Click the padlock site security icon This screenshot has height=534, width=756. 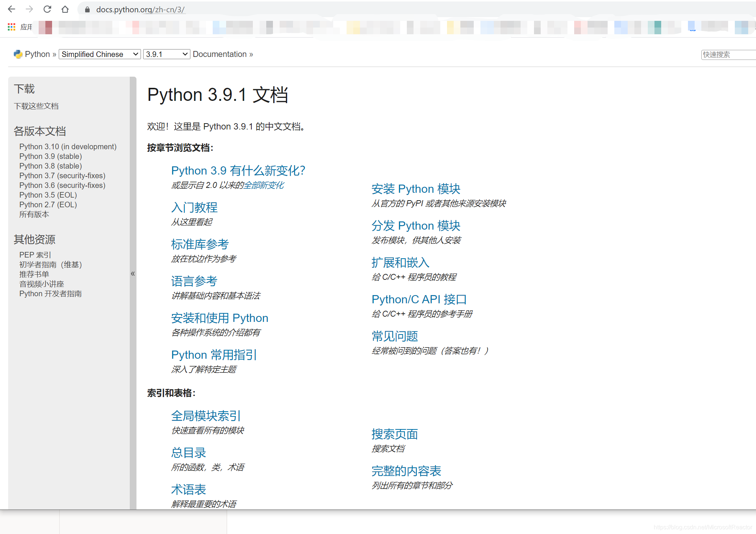pos(87,10)
